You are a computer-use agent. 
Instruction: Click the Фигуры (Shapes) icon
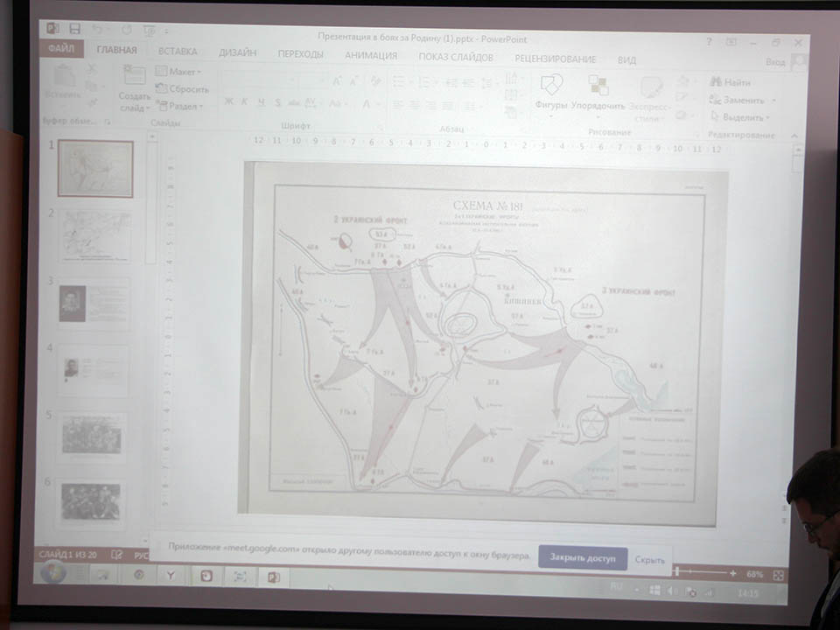click(x=551, y=90)
